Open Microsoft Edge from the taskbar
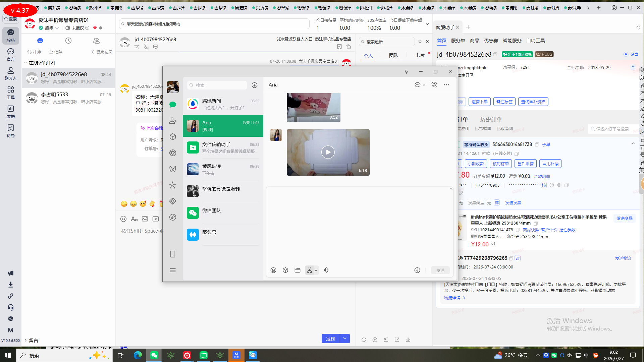This screenshot has height=362, width=644. click(138, 355)
